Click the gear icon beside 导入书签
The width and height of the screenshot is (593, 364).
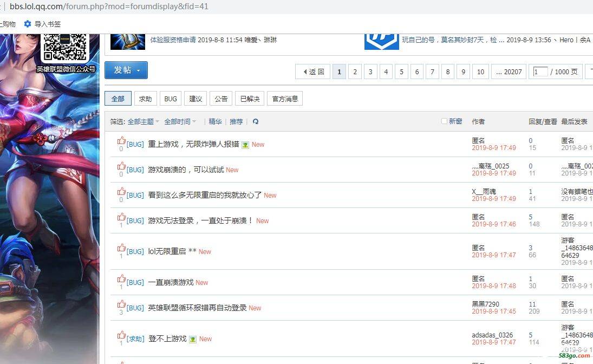(x=27, y=24)
